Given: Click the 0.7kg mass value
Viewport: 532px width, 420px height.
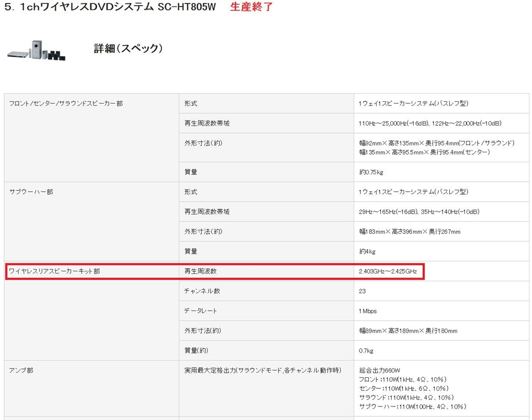Looking at the screenshot, I should [x=366, y=350].
